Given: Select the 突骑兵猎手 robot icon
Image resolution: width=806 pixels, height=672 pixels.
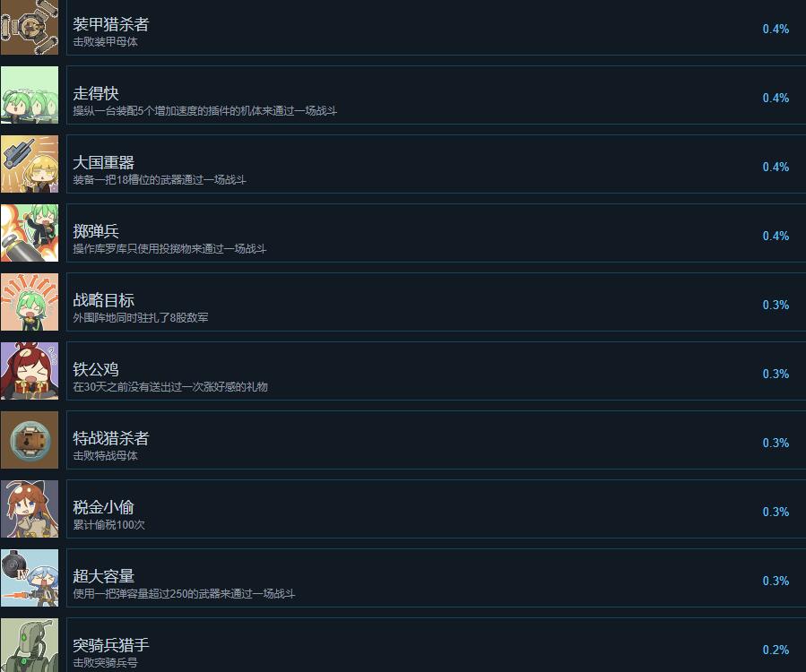Looking at the screenshot, I should [x=30, y=645].
